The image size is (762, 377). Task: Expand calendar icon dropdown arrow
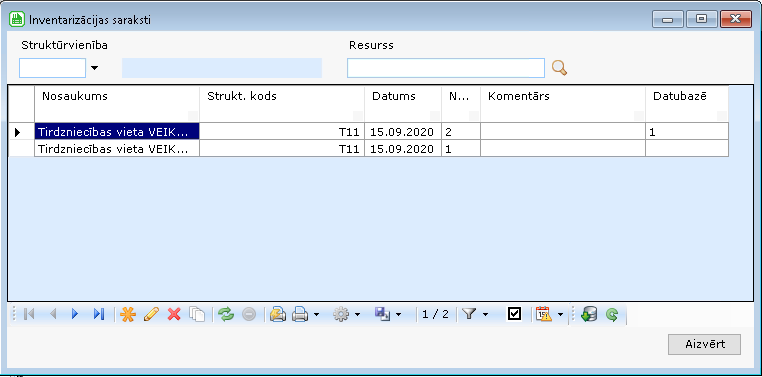coord(560,315)
